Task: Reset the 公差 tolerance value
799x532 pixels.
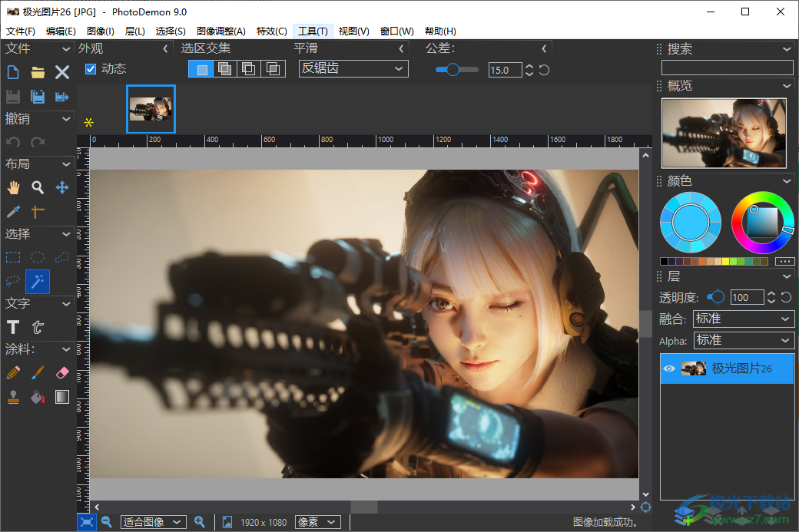Action: [x=544, y=70]
